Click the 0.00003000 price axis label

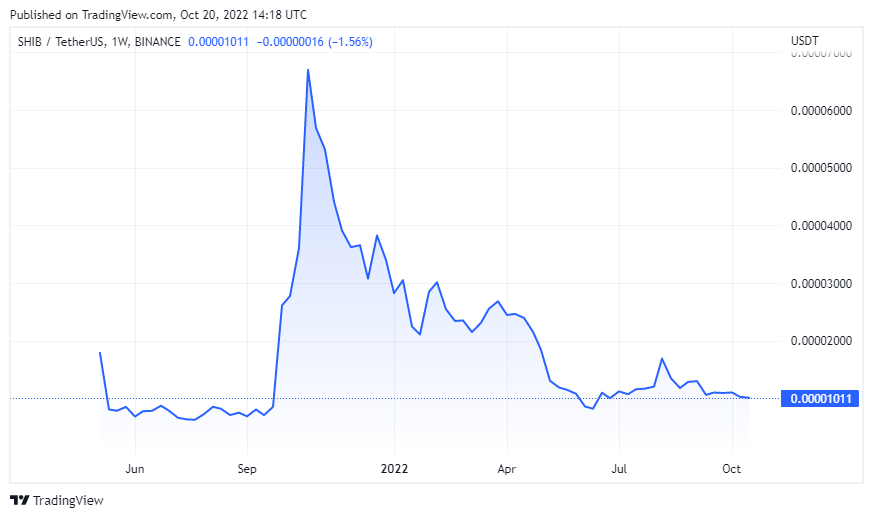[x=820, y=284]
